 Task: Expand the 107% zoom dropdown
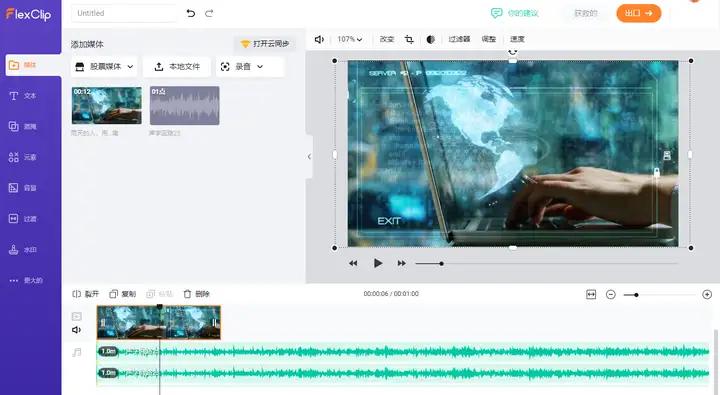coord(349,40)
